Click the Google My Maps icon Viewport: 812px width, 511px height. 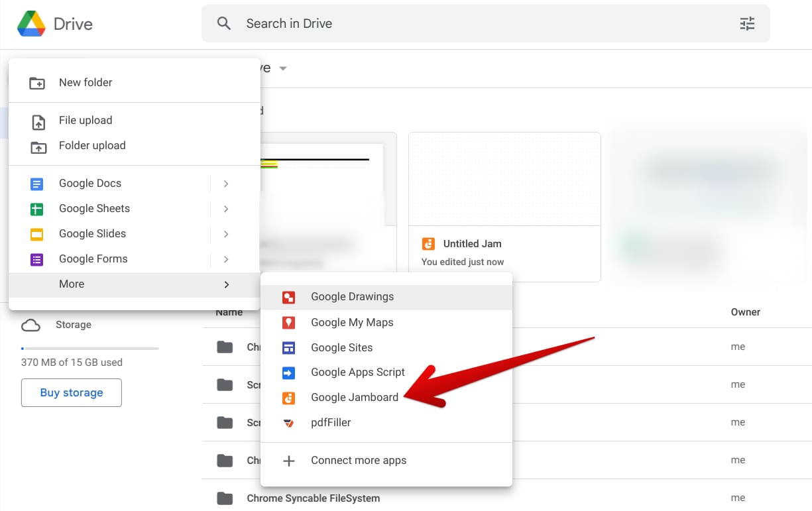click(x=288, y=323)
